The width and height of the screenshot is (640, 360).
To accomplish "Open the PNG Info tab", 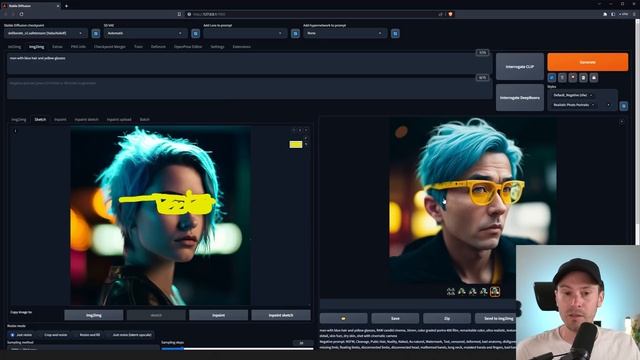I will click(78, 47).
